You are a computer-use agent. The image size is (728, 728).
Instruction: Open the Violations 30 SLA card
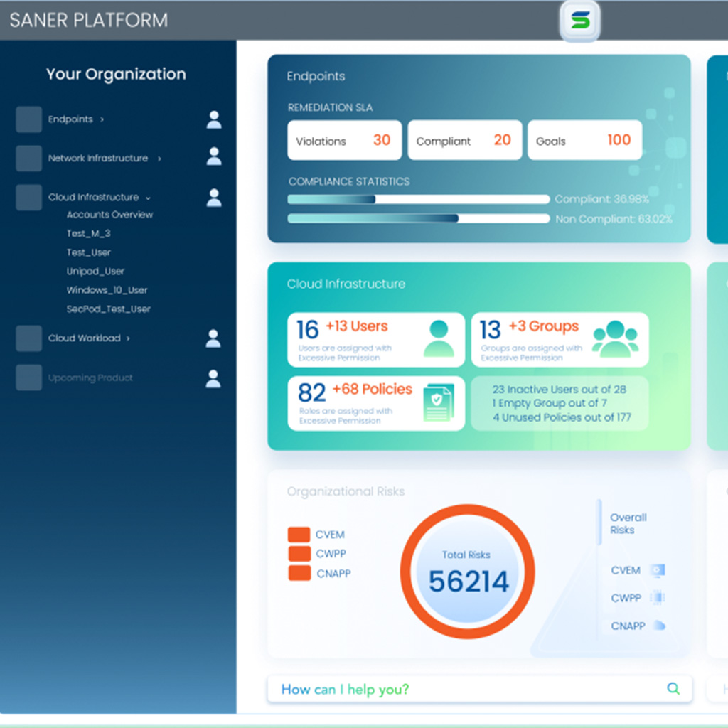344,141
